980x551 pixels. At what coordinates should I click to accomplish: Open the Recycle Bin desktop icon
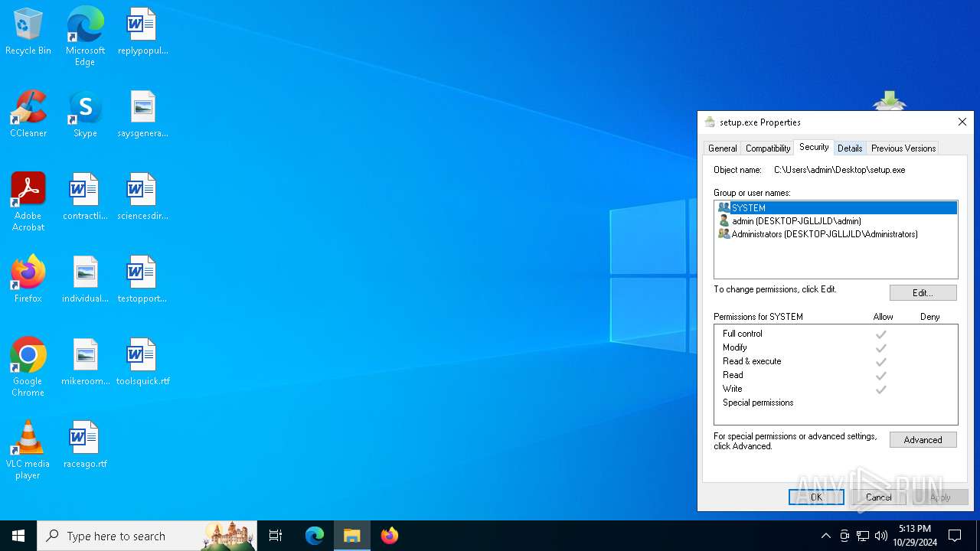(28, 32)
